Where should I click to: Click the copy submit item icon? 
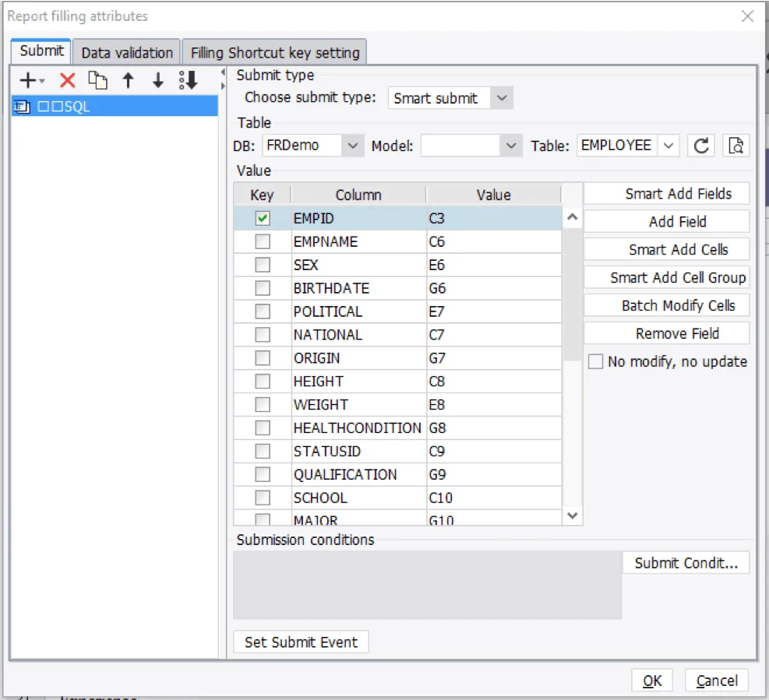click(x=97, y=80)
